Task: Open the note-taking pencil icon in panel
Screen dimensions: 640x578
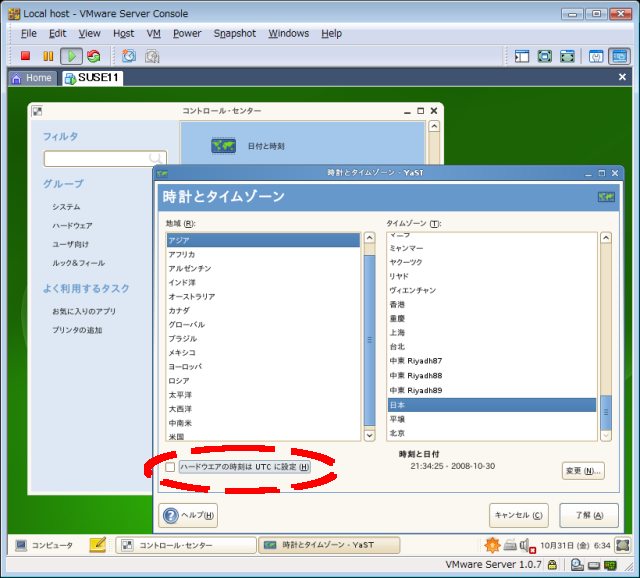Action: pos(98,545)
